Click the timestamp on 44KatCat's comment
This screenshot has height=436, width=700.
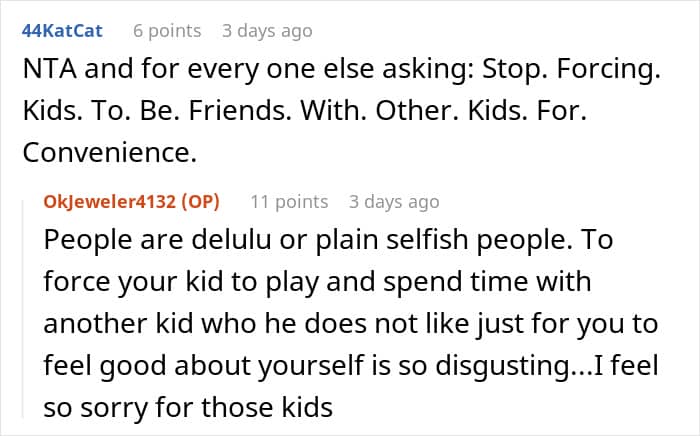point(267,31)
